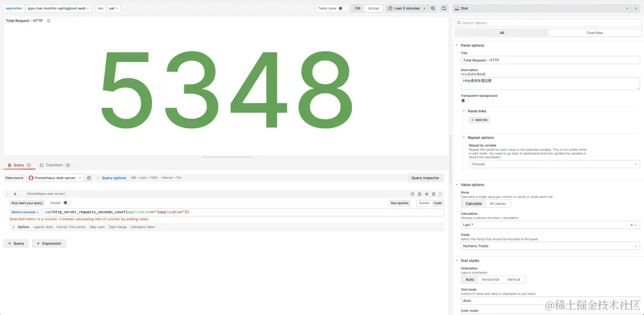
Task: Click the refresh dashboard icon
Action: pyautogui.click(x=444, y=8)
